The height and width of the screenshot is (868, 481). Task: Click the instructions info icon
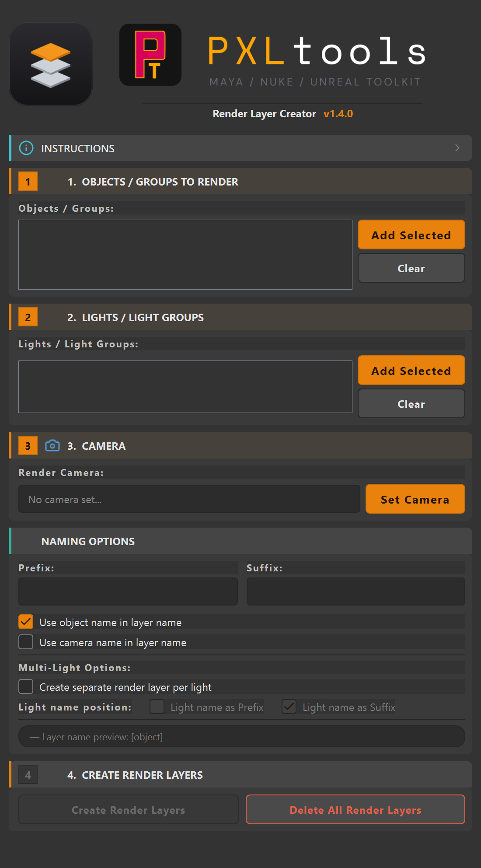tap(26, 148)
